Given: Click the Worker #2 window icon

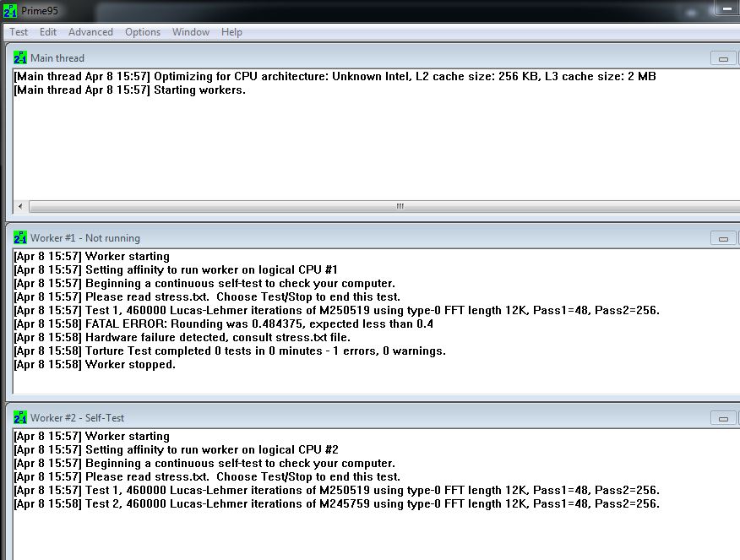Looking at the screenshot, I should 19,417.
